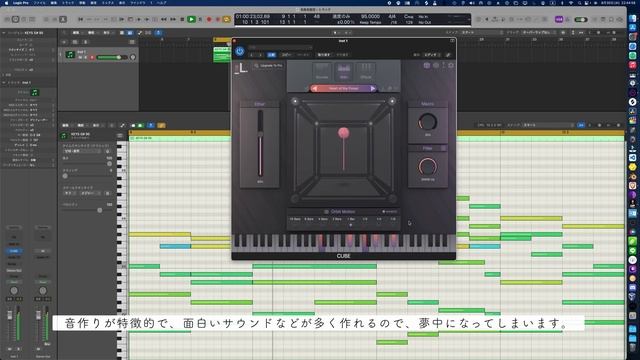Adjust the Ether vertical slider
This screenshot has height=360, width=640.
click(260, 144)
